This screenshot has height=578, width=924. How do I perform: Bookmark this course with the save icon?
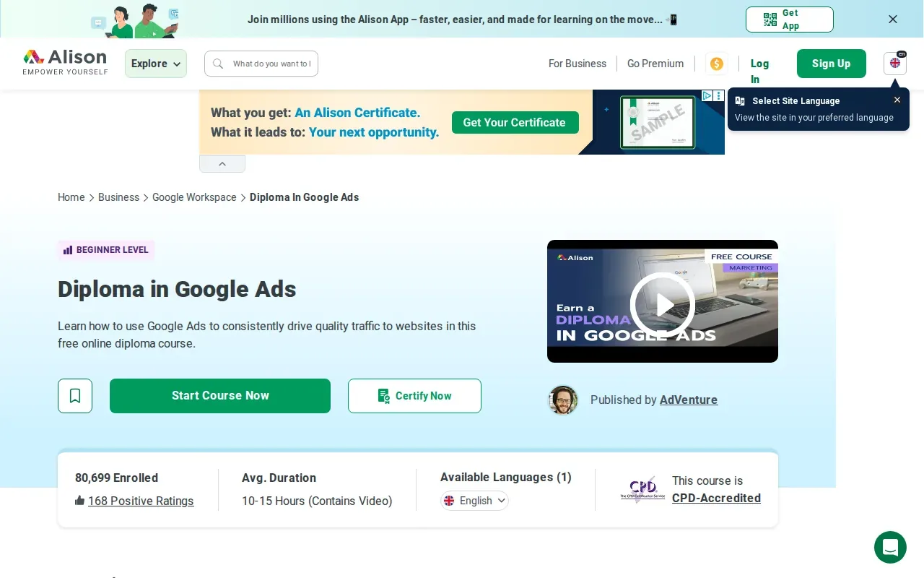(75, 396)
